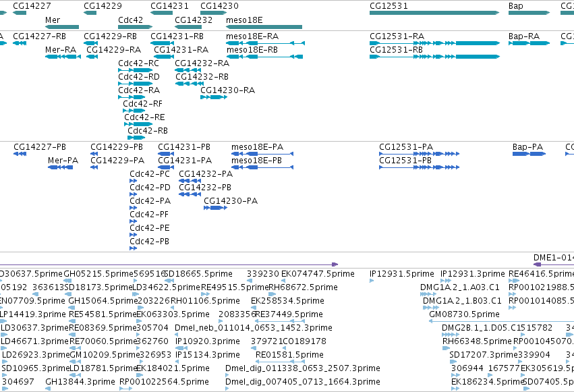Select the Cdc42-RD transcript label
Viewport: 574px width, 392px height.
139,77
